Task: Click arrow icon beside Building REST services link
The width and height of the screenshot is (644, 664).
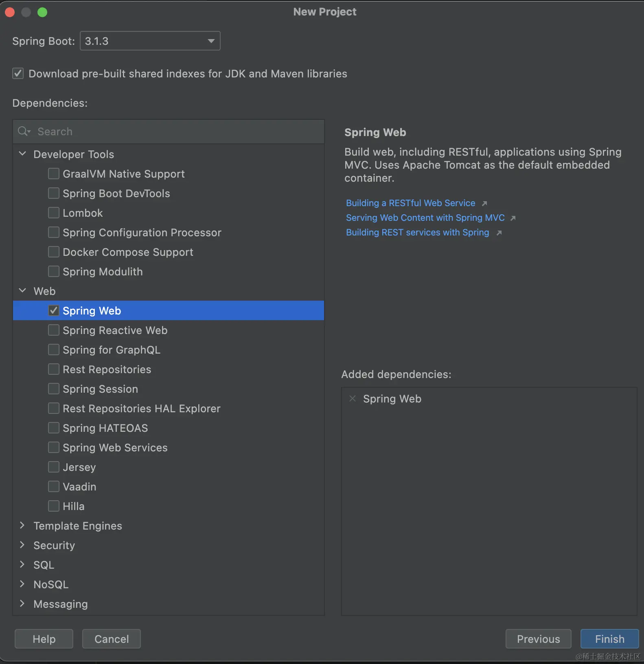Action: (499, 233)
